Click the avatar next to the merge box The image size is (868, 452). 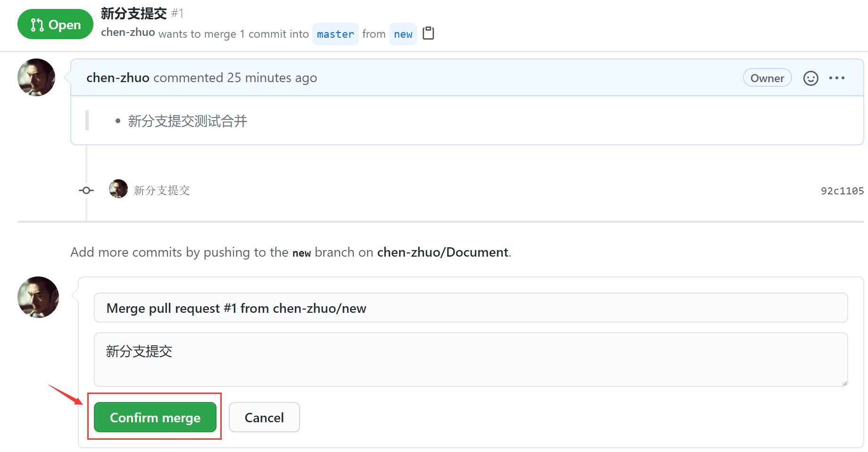click(x=38, y=297)
